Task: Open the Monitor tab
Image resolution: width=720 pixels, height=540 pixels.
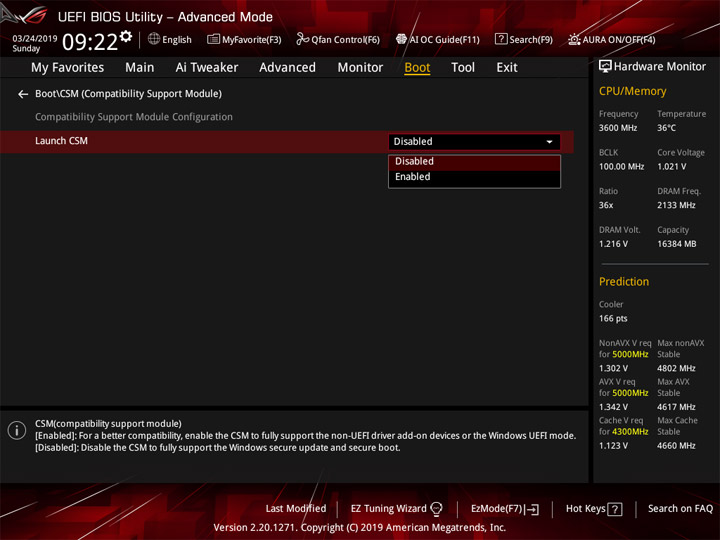Action: pos(360,68)
